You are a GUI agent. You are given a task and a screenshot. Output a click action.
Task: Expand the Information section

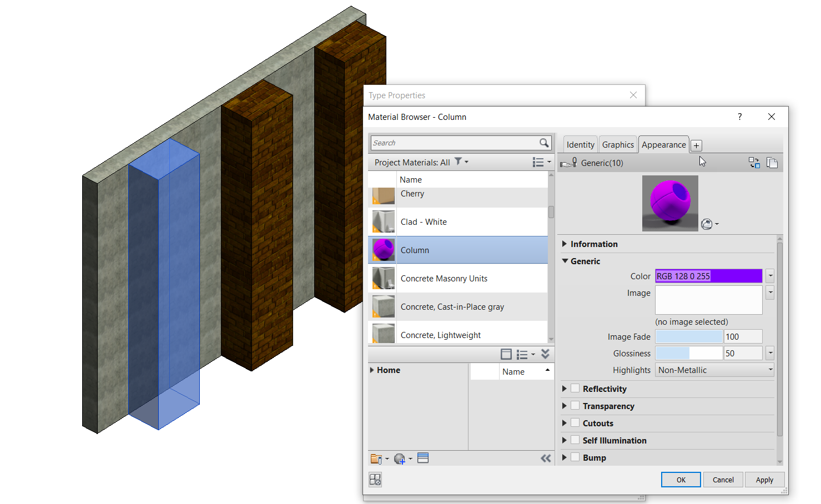coord(565,244)
